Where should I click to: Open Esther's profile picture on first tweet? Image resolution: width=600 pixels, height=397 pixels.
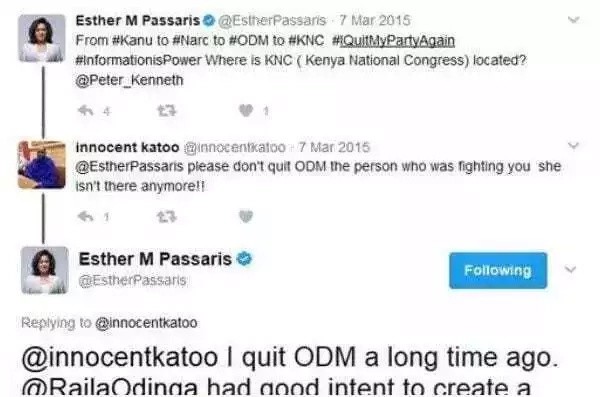tap(42, 38)
